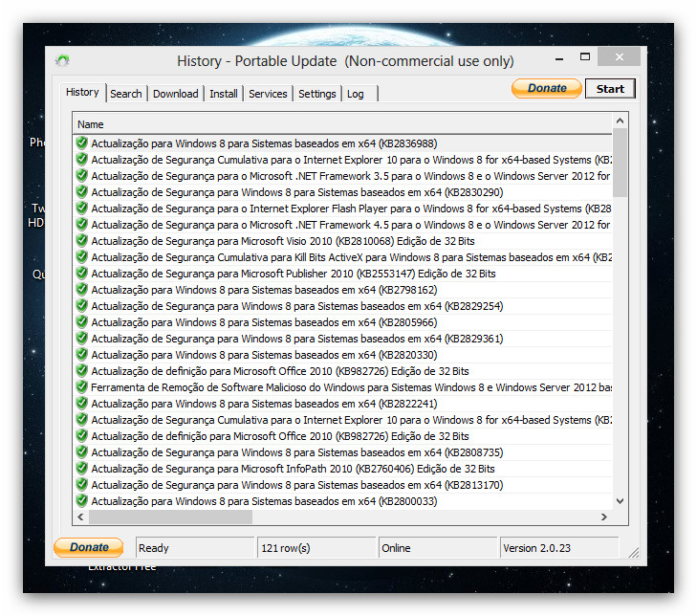This screenshot has width=697, height=616.
Task: Click shield icon beside .NET Framework 3.5 row
Action: tap(81, 175)
